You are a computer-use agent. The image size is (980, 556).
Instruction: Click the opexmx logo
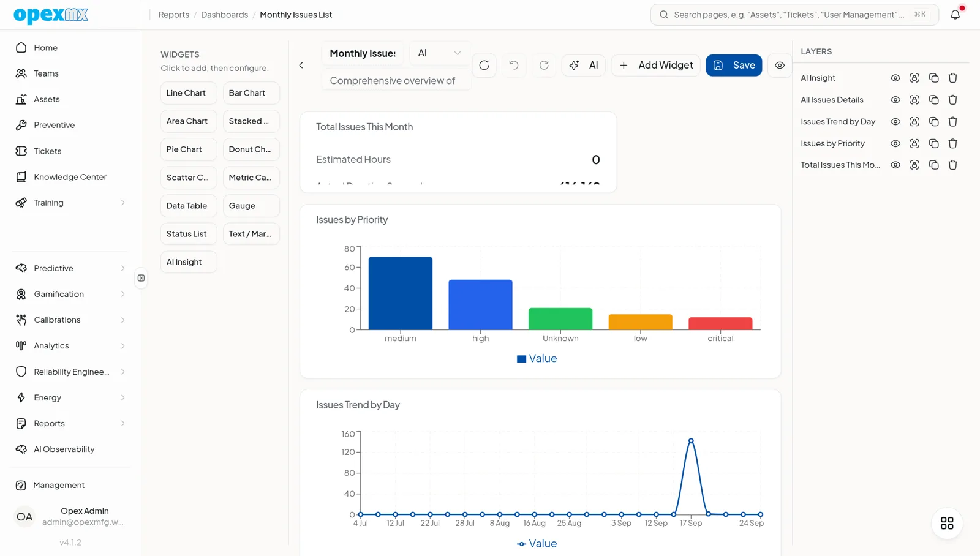[51, 15]
